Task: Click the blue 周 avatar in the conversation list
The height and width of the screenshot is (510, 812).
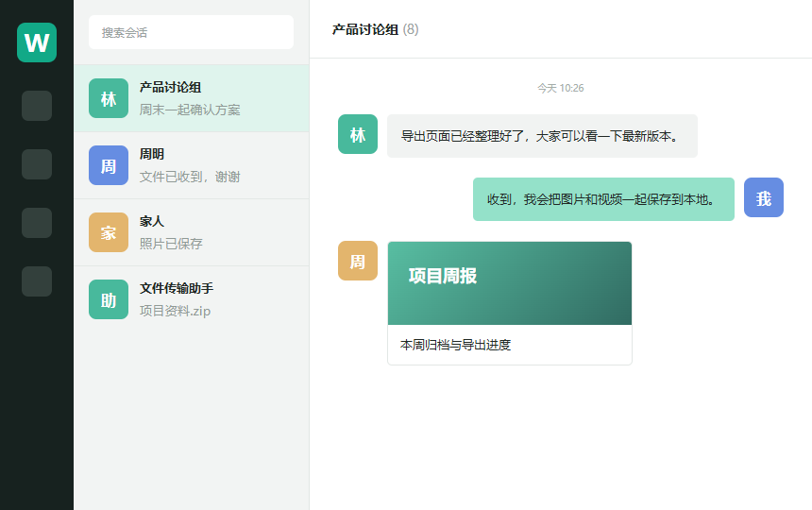Action: pyautogui.click(x=109, y=165)
